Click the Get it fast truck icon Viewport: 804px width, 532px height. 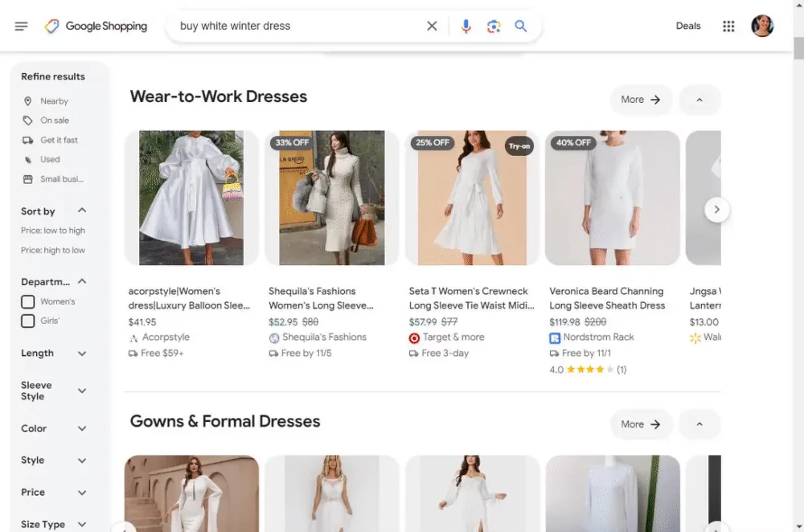(x=27, y=141)
